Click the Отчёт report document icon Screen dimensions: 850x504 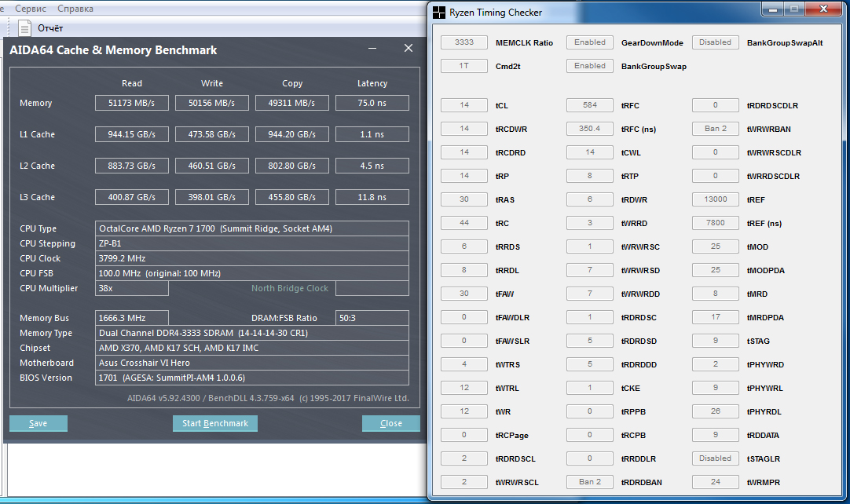24,27
